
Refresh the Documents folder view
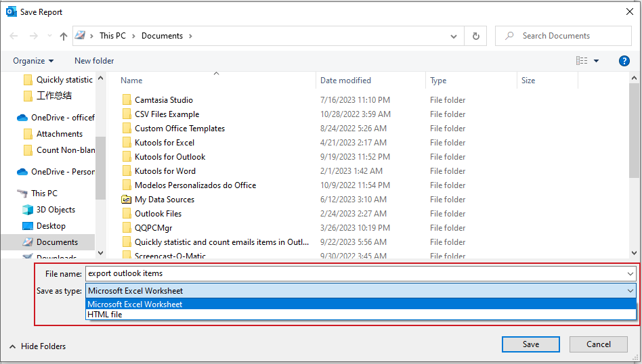point(476,36)
